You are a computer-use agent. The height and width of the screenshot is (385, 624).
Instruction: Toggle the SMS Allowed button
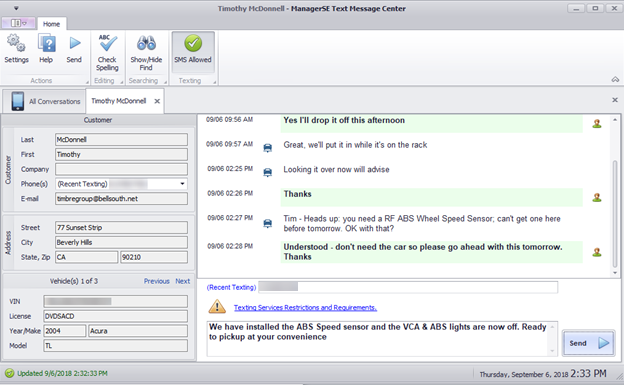(x=193, y=52)
